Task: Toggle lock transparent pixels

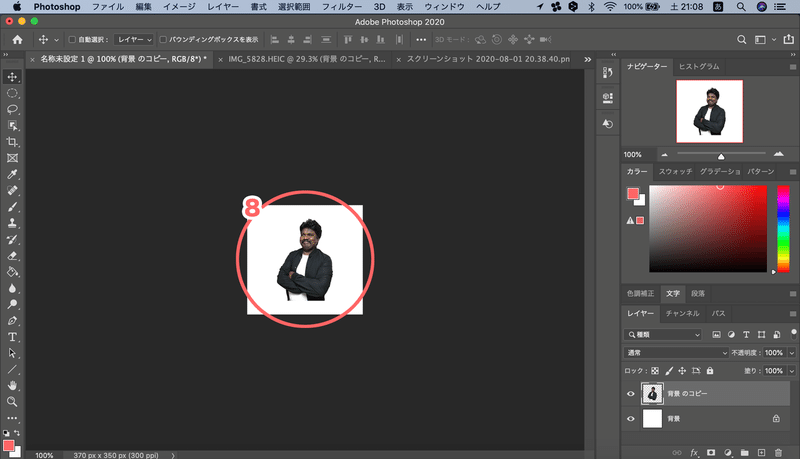Action: (655, 371)
